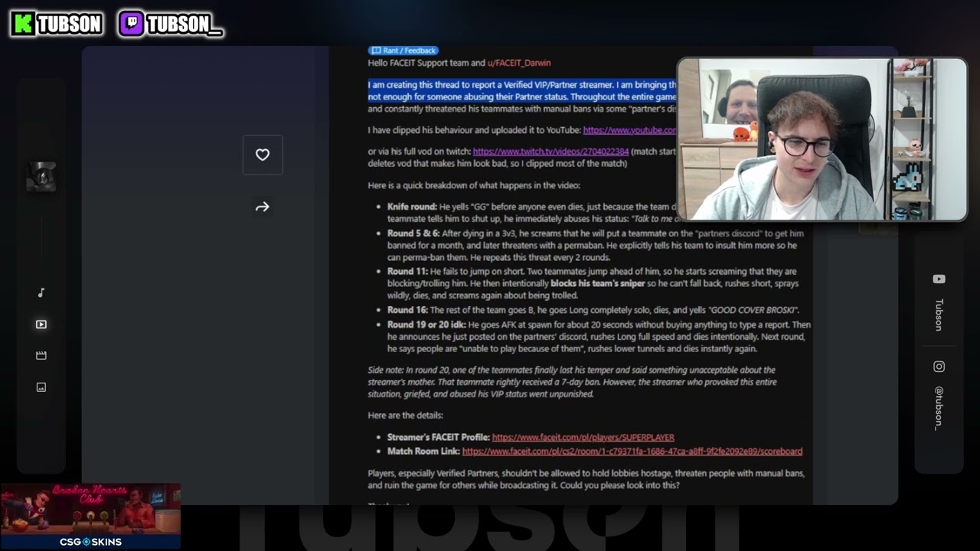Click the "Knife round:" bullet heading
This screenshot has height=551, width=980.
(412, 207)
